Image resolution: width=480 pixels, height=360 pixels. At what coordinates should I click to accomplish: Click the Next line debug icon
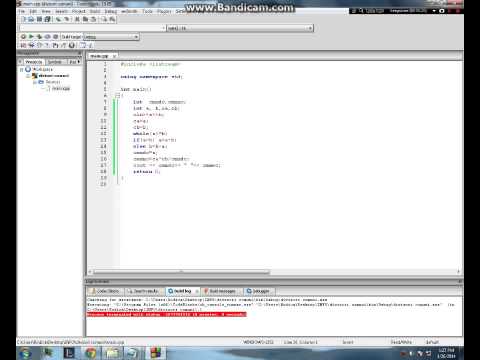pyautogui.click(x=39, y=45)
